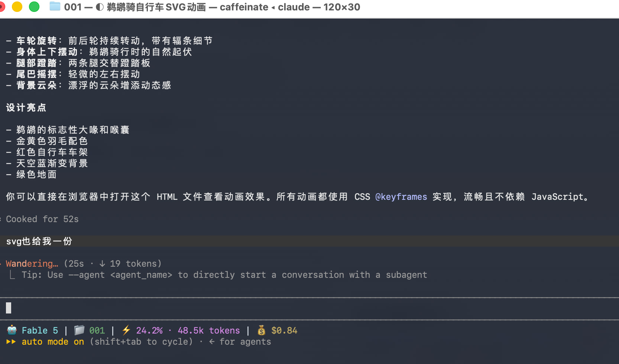Click the fast-forward auto mode icon
Screen dimensions: 619x364
point(11,342)
